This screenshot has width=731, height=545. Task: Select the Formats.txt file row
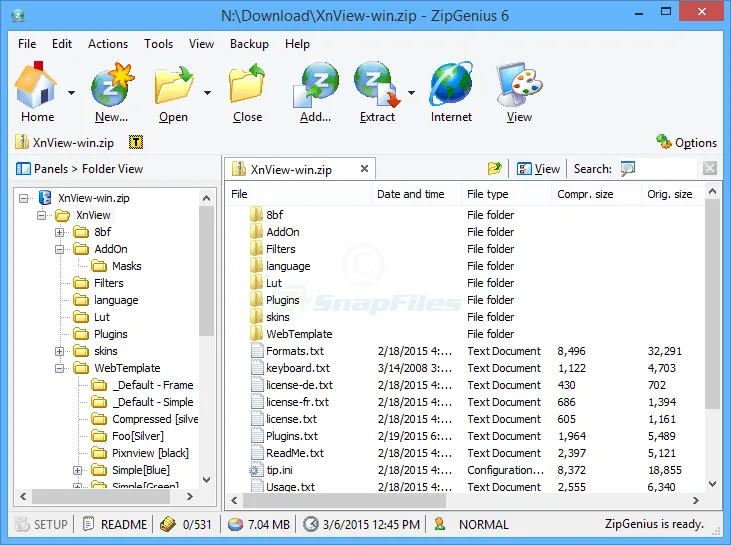click(x=465, y=351)
